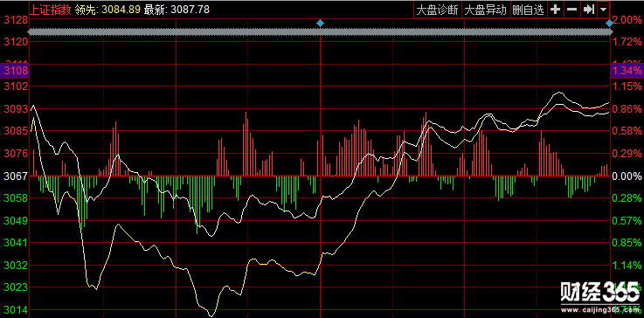Viewport: 644px width, 318px height.
Task: Click the highlighted 3108 price label
Action: [14, 71]
